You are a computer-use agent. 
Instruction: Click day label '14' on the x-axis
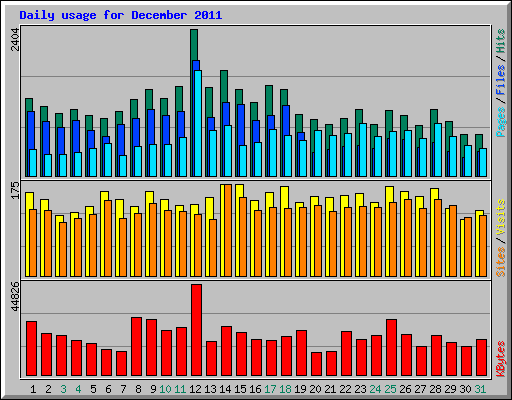tap(225, 389)
